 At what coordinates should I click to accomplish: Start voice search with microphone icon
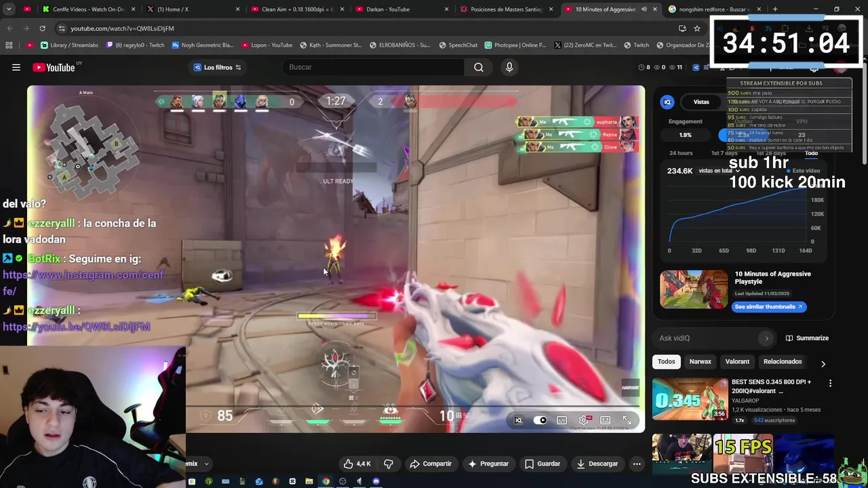509,67
